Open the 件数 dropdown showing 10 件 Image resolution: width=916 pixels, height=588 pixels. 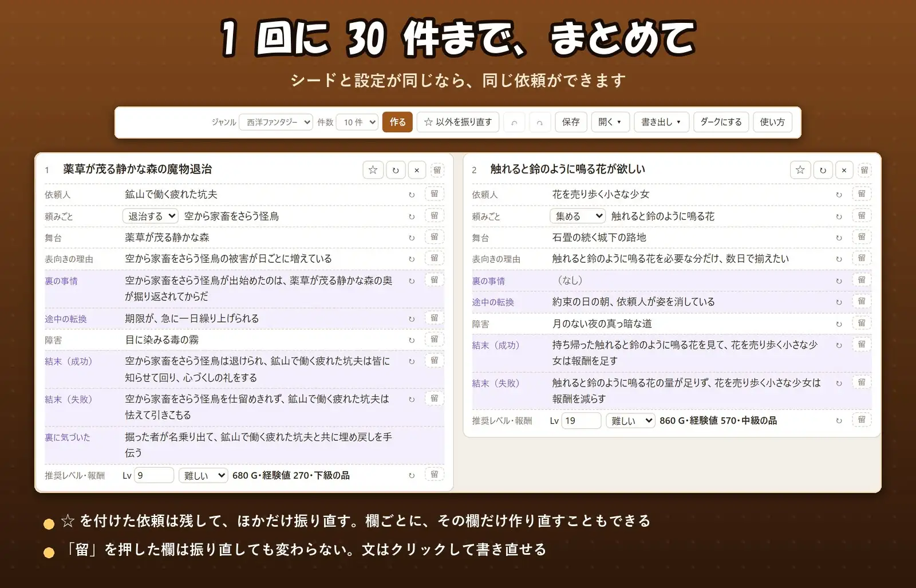pyautogui.click(x=357, y=123)
